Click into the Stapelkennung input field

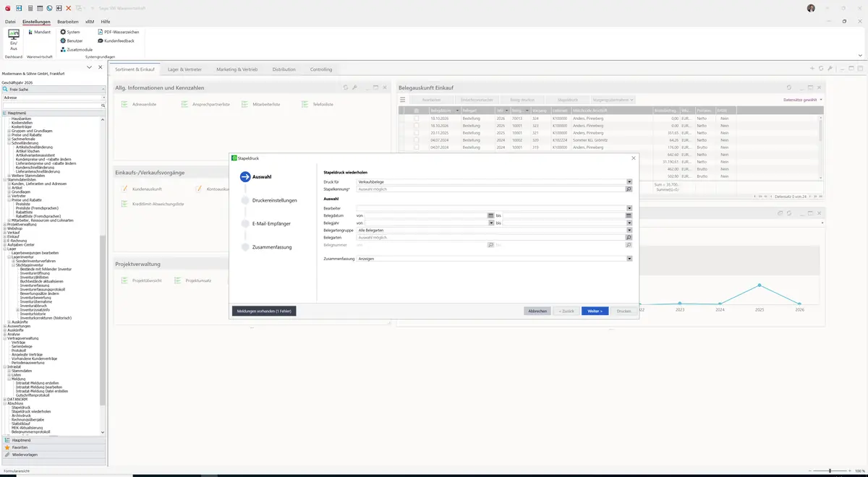click(491, 189)
